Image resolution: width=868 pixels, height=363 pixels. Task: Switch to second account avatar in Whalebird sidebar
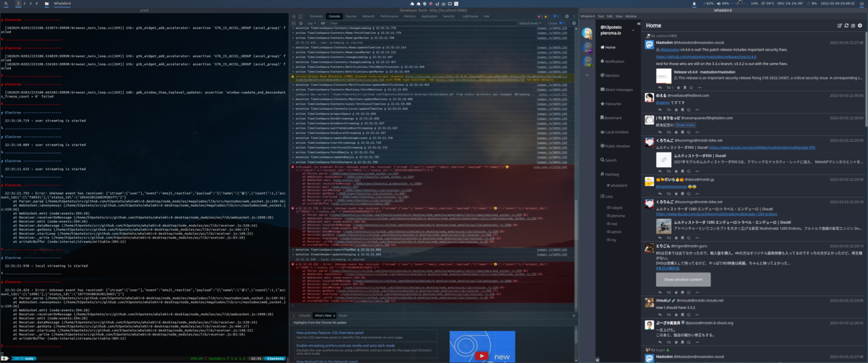587,47
